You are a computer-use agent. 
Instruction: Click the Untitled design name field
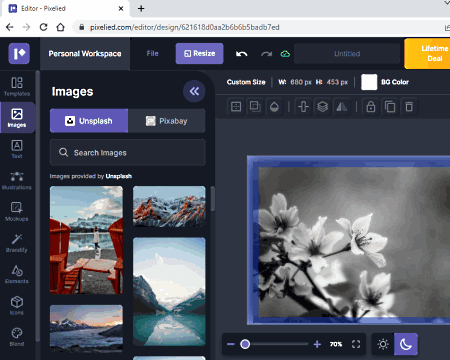click(347, 54)
